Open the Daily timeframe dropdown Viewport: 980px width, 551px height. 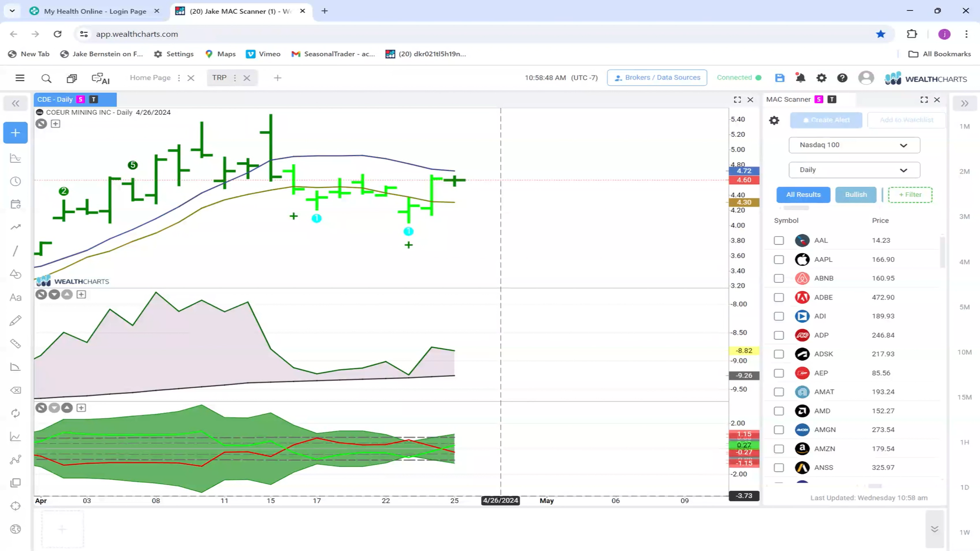[x=854, y=170]
